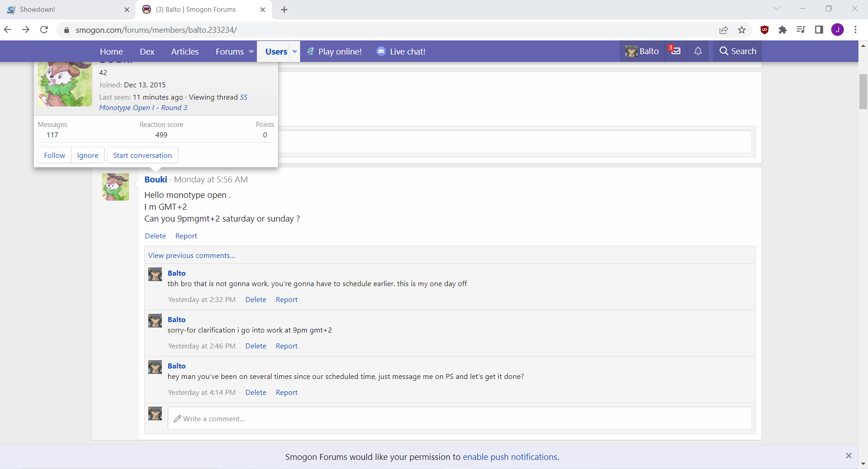Delete the comment from Yesterday at 2:46 PM
This screenshot has width=868, height=469.
tap(256, 346)
